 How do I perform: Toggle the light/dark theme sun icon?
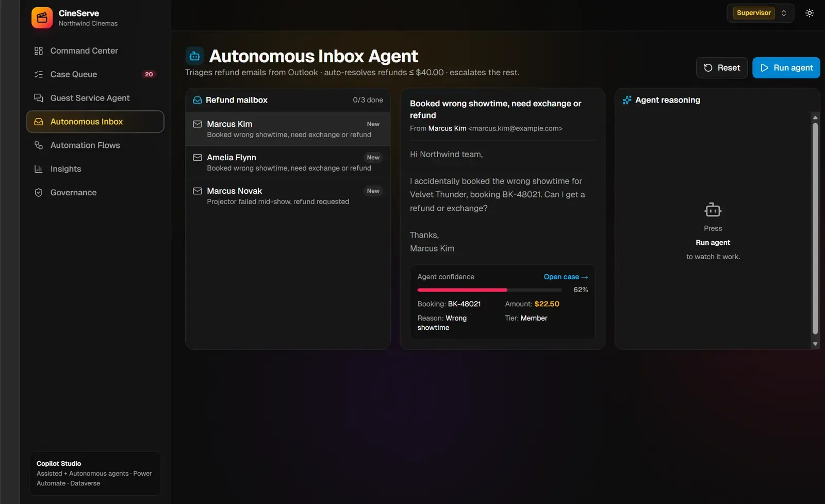click(x=810, y=13)
